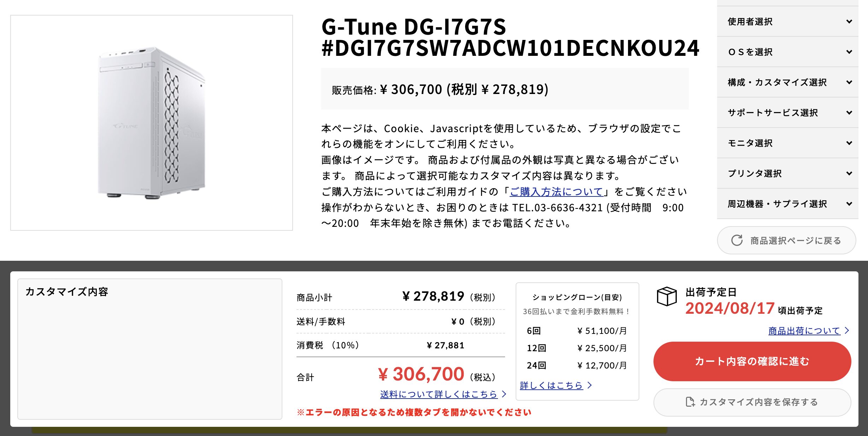This screenshot has width=868, height=436.
Task: Click the shipping box icon
Action: (x=667, y=296)
